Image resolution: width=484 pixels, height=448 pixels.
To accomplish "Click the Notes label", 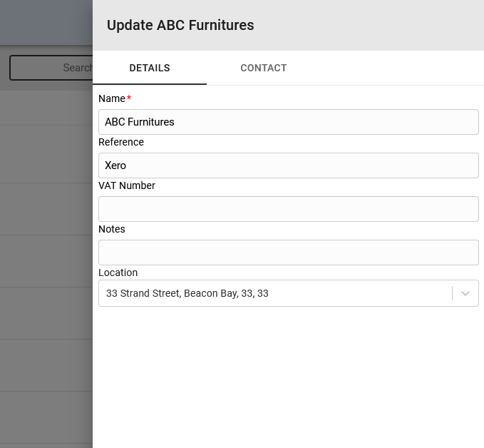I will 112,229.
